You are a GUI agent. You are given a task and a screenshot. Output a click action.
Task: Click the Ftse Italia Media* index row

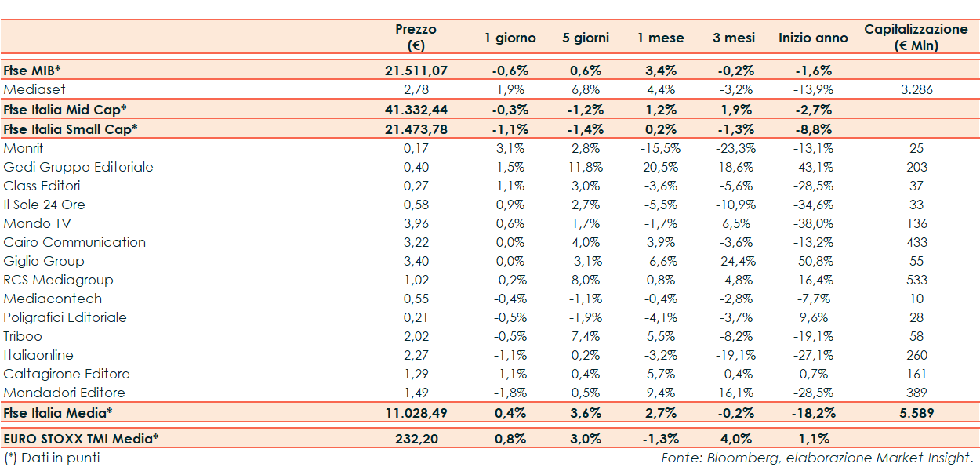pyautogui.click(x=58, y=412)
